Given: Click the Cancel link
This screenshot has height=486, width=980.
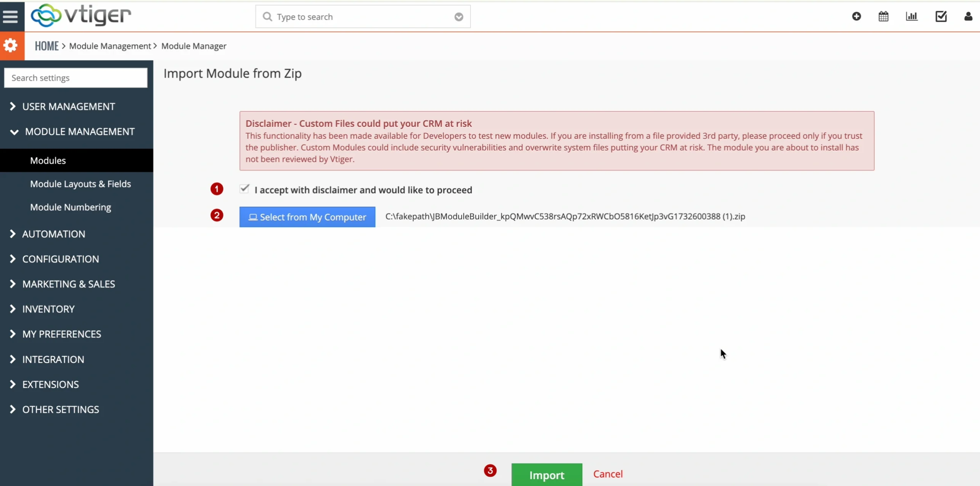Looking at the screenshot, I should point(608,474).
